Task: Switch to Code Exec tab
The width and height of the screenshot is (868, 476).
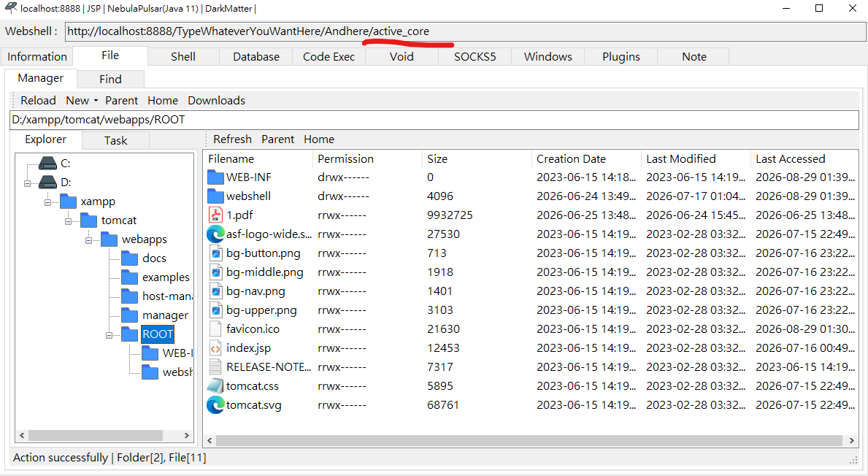Action: (329, 56)
